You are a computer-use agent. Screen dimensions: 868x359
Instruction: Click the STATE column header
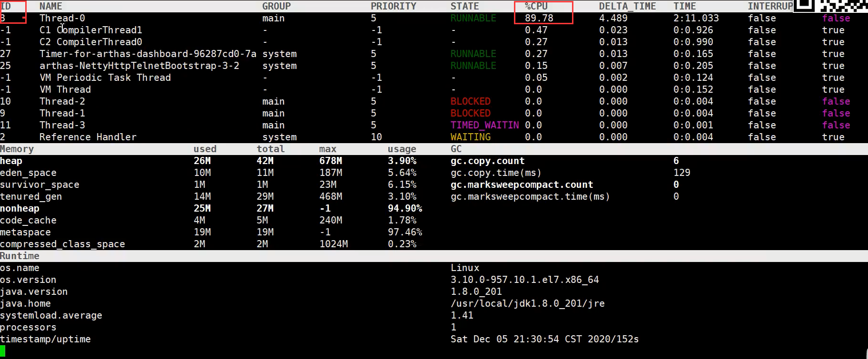coord(464,6)
